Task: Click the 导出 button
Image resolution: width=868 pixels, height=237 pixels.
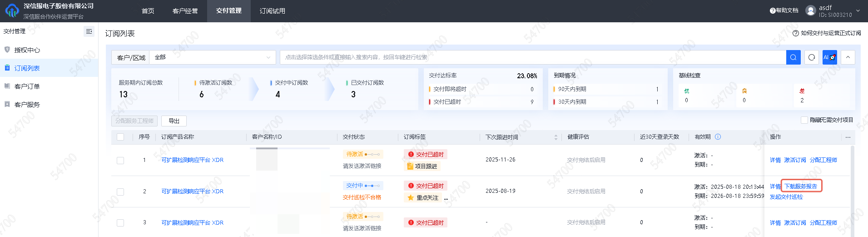Action: click(x=174, y=121)
